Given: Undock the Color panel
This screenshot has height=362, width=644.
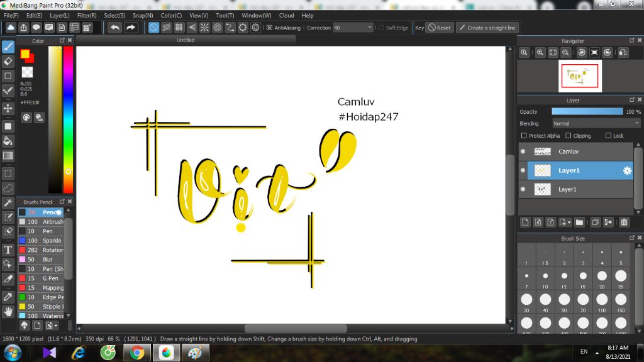Looking at the screenshot, I should click(62, 40).
